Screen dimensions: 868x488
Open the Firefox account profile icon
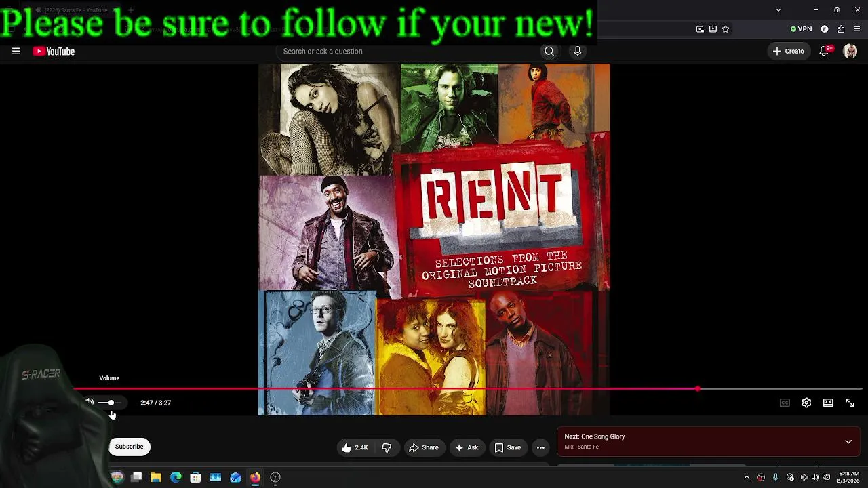825,29
